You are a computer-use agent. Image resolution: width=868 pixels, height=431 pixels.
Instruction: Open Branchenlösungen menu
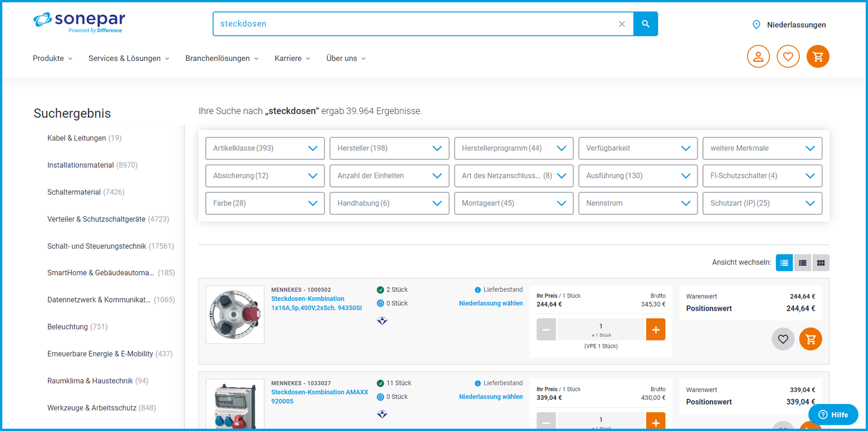[222, 58]
